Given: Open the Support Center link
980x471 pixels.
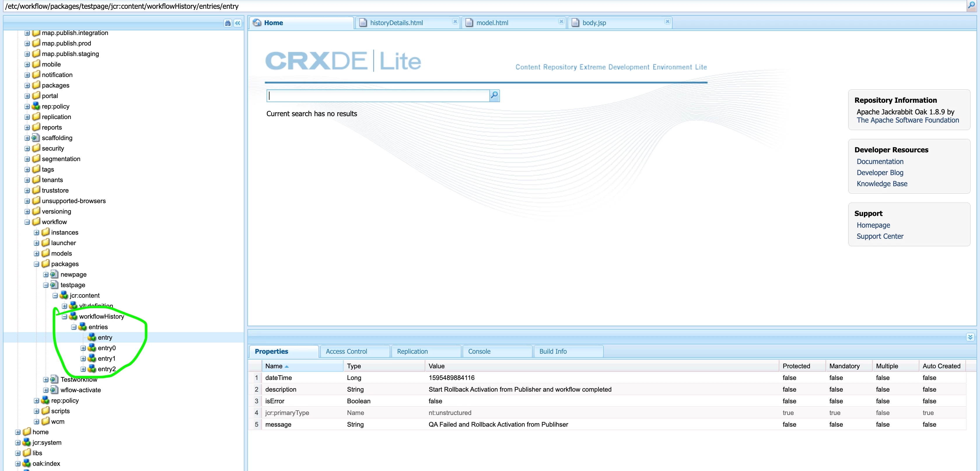Looking at the screenshot, I should pyautogui.click(x=880, y=236).
